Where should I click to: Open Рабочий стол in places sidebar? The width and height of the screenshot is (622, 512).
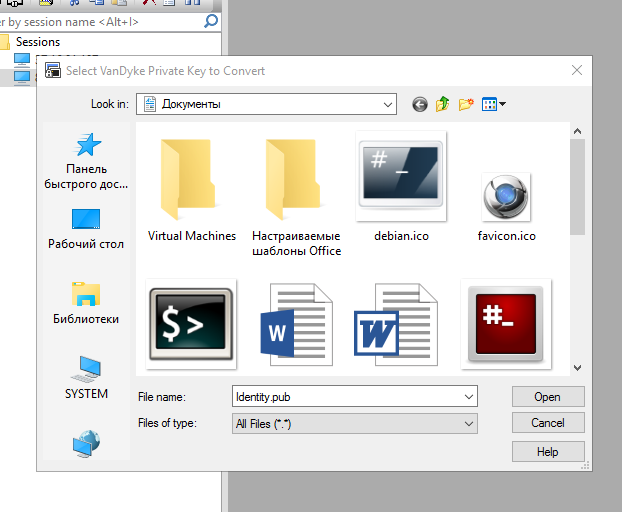tap(86, 228)
